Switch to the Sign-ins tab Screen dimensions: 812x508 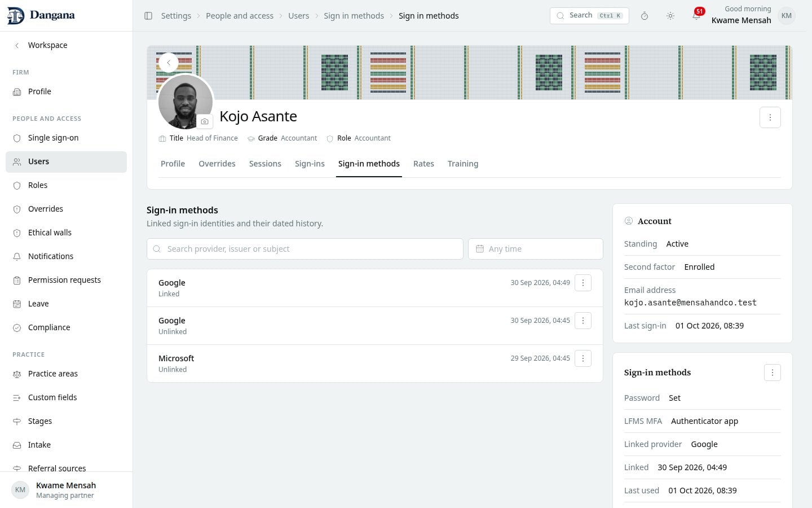(x=310, y=164)
